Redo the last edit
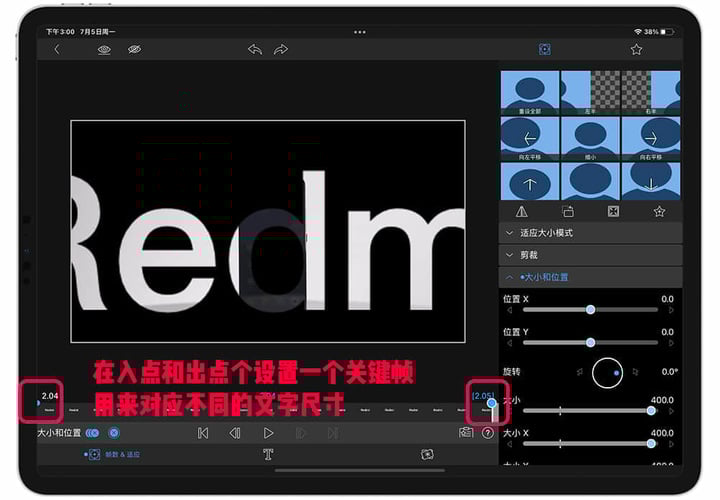This screenshot has width=720, height=500. (281, 50)
